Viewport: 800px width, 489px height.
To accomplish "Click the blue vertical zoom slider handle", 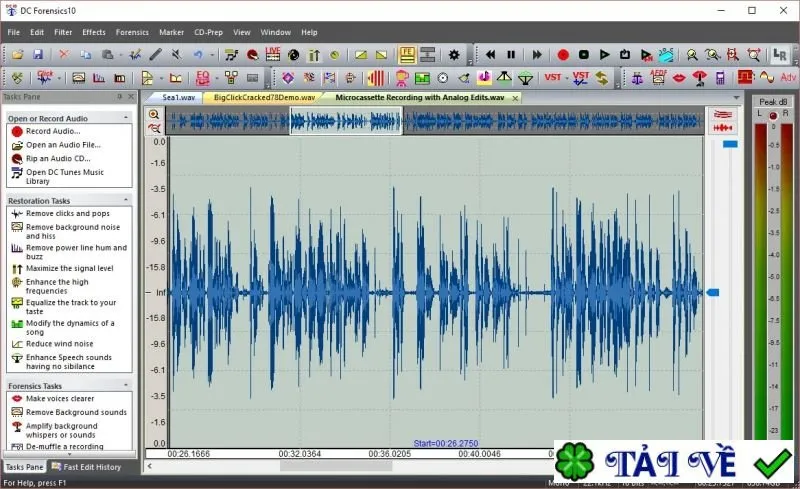I will 730,144.
